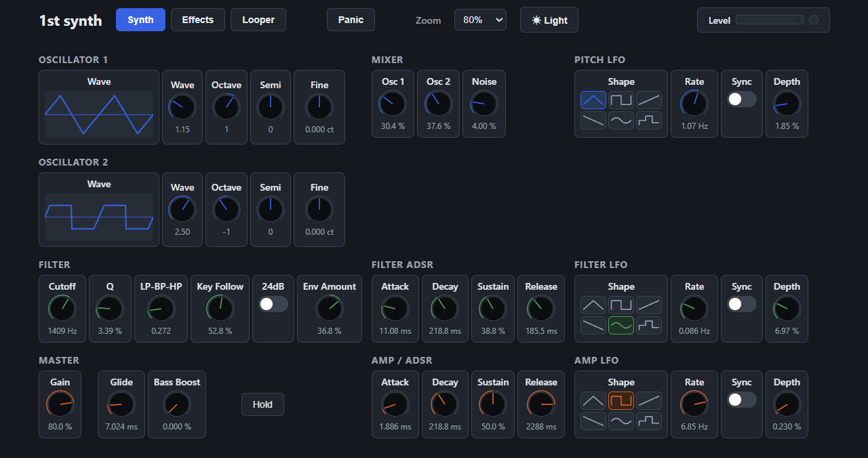This screenshot has width=868, height=458.
Task: Click Mixer Osc 2 knob
Action: tap(438, 104)
